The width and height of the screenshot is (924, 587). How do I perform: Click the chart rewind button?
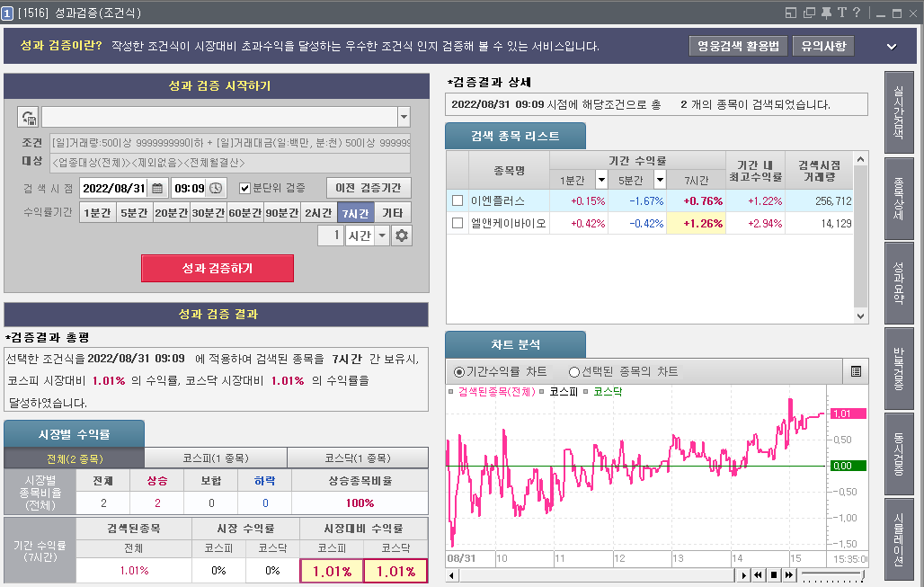759,574
